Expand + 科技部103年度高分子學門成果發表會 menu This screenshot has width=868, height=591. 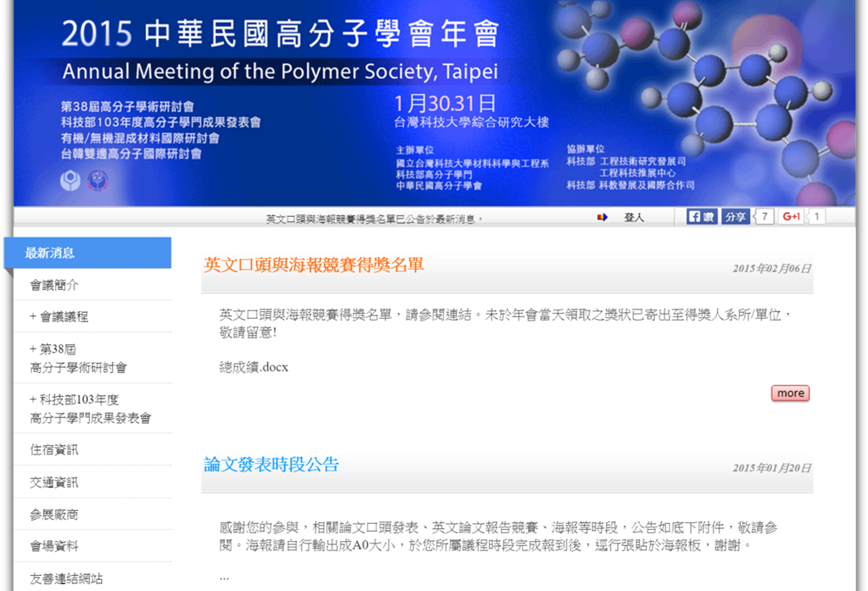tap(90, 409)
